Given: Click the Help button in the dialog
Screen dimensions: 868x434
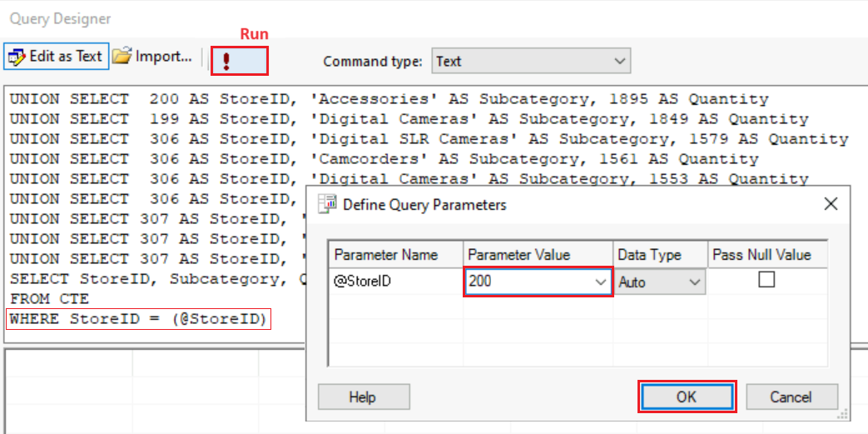Looking at the screenshot, I should [x=362, y=397].
